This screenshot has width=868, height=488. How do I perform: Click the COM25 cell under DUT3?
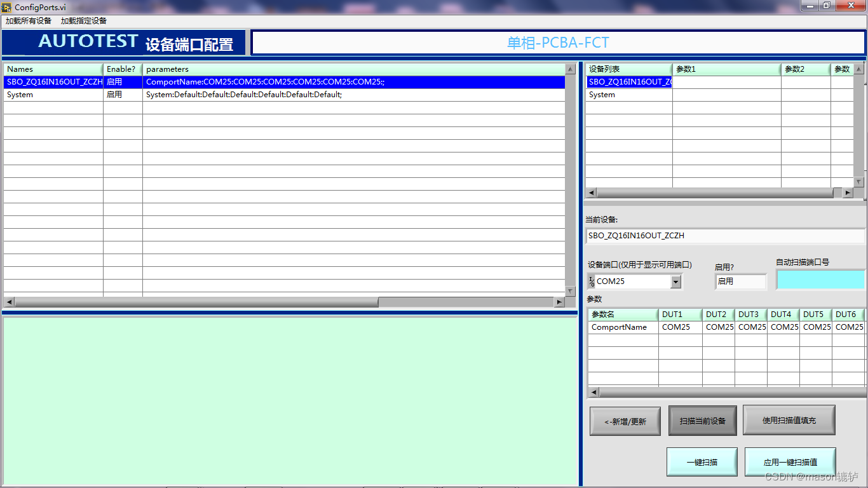click(751, 327)
